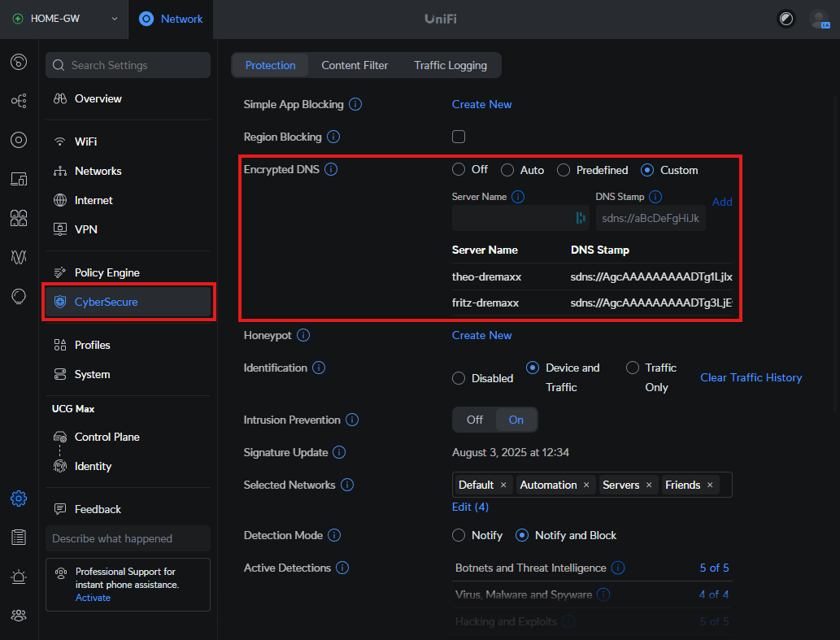840x640 pixels.
Task: Select Encrypted DNS Custom radio
Action: coord(647,170)
